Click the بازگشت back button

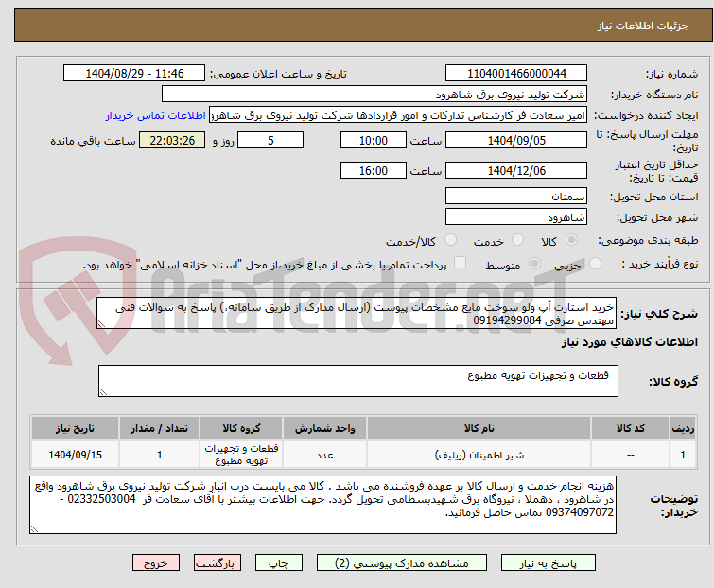(x=218, y=563)
